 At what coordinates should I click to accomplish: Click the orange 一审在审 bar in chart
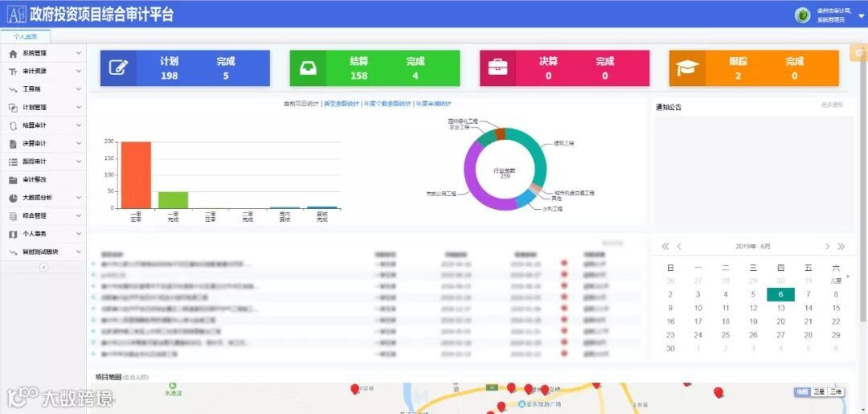136,175
